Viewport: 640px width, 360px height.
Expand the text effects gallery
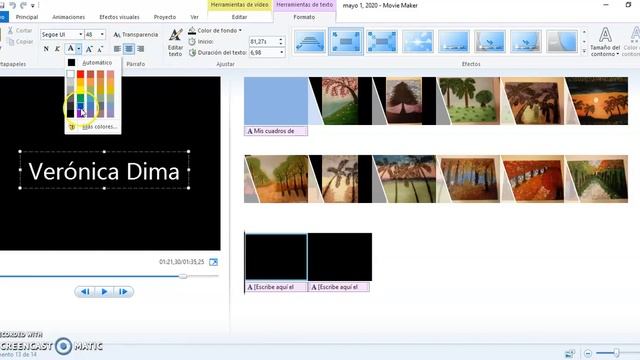point(584,51)
